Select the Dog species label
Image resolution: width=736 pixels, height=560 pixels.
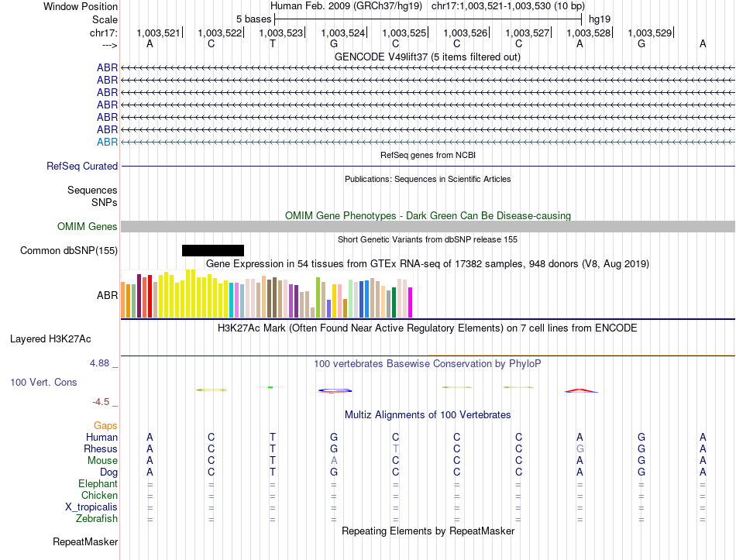pyautogui.click(x=108, y=472)
